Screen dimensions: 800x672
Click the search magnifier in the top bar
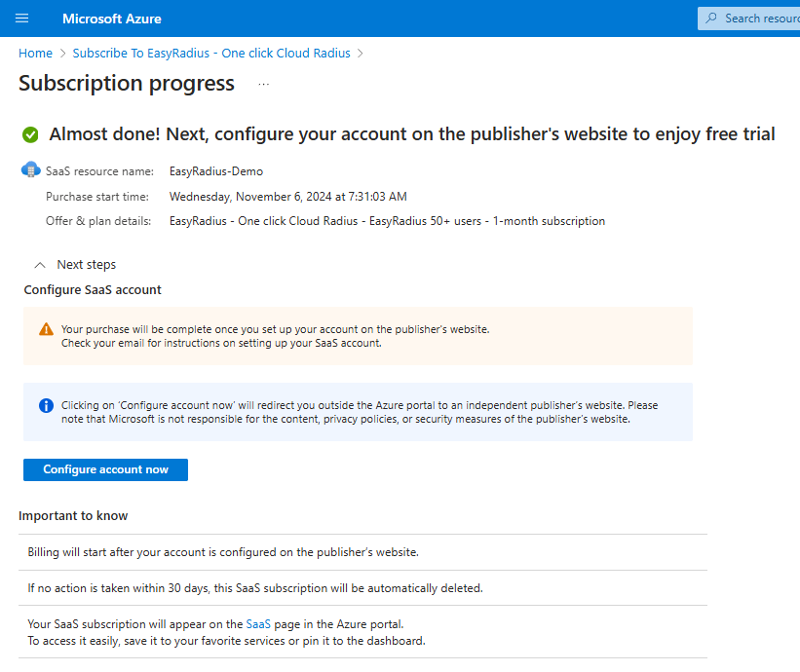coord(710,19)
